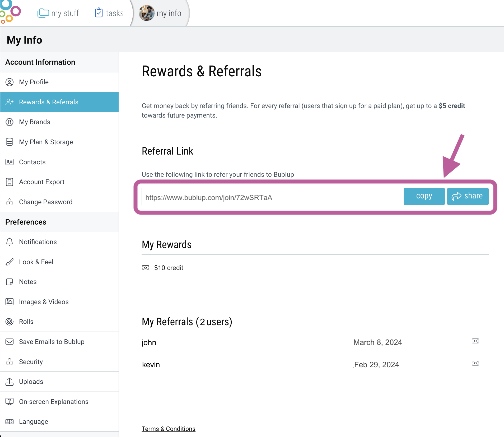Click the Preferences section header

pos(59,222)
